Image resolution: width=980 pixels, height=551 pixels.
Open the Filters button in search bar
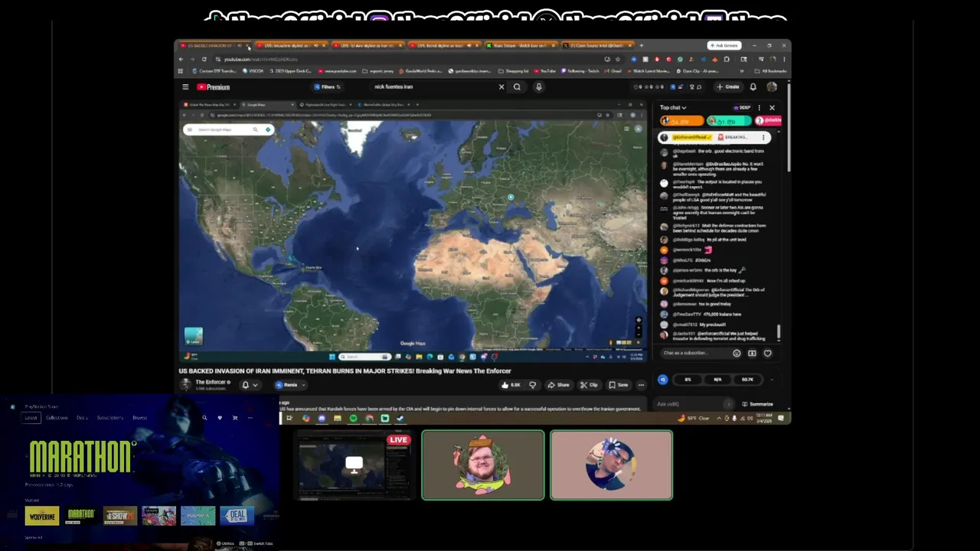[328, 87]
